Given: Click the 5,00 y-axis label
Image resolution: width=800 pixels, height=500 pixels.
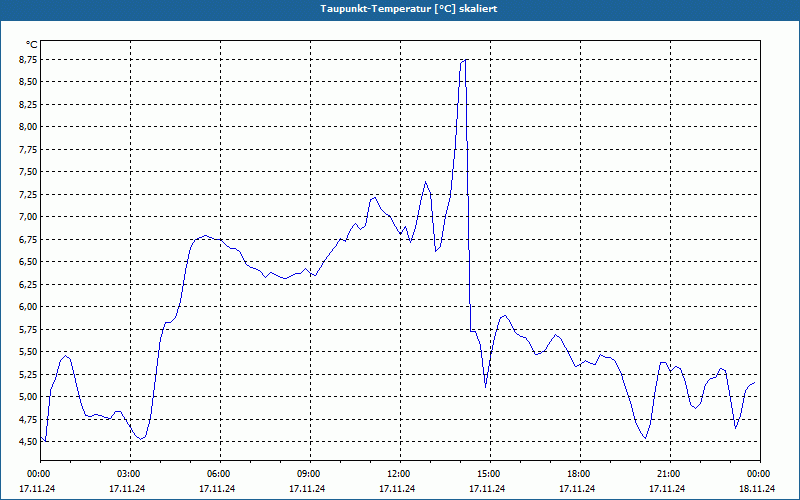Looking at the screenshot, I should [29, 396].
